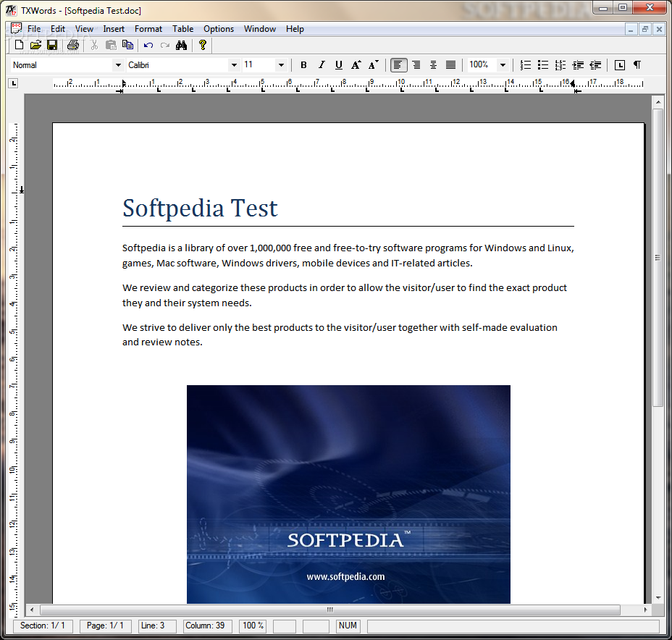The width and height of the screenshot is (672, 640).
Task: Decrease the paragraph indent
Action: click(x=595, y=65)
